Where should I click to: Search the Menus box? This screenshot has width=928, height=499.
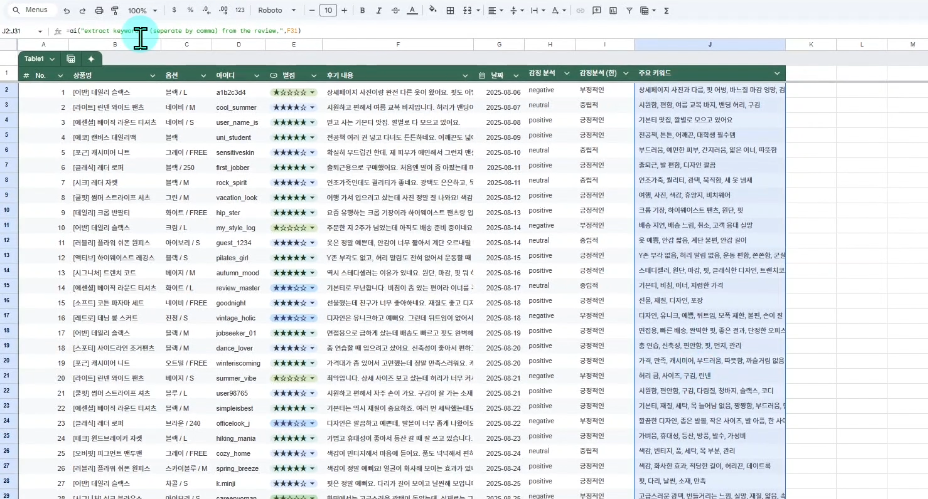31,10
